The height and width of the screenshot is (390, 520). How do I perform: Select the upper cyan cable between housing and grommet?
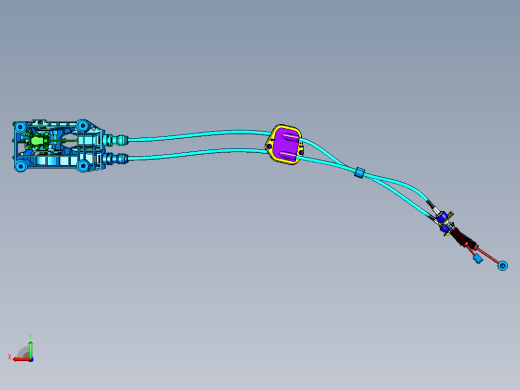(x=199, y=134)
